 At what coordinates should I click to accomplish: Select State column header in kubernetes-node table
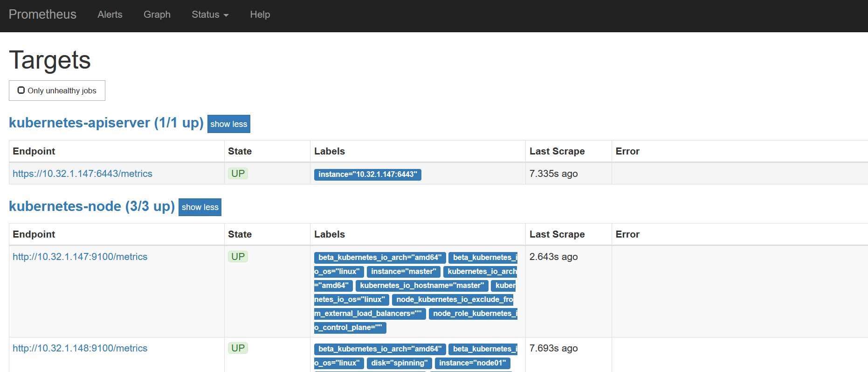pyautogui.click(x=240, y=234)
